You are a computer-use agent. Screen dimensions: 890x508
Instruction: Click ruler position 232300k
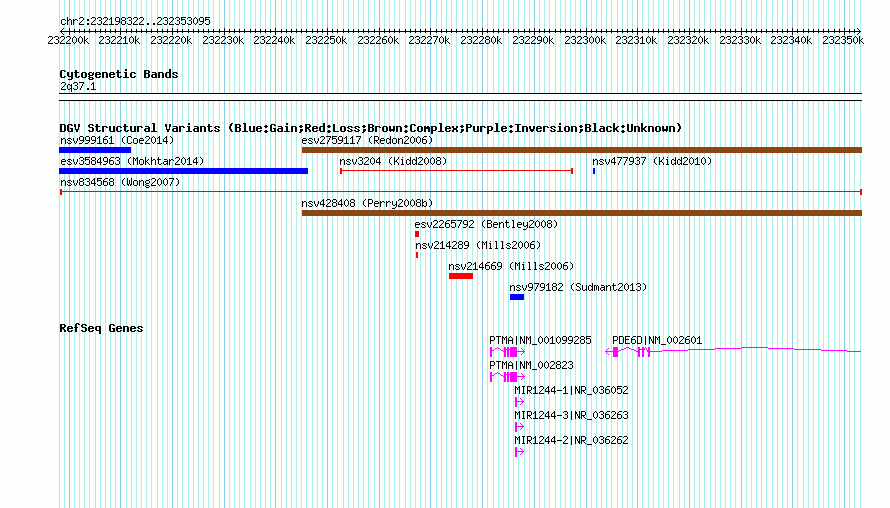click(585, 40)
